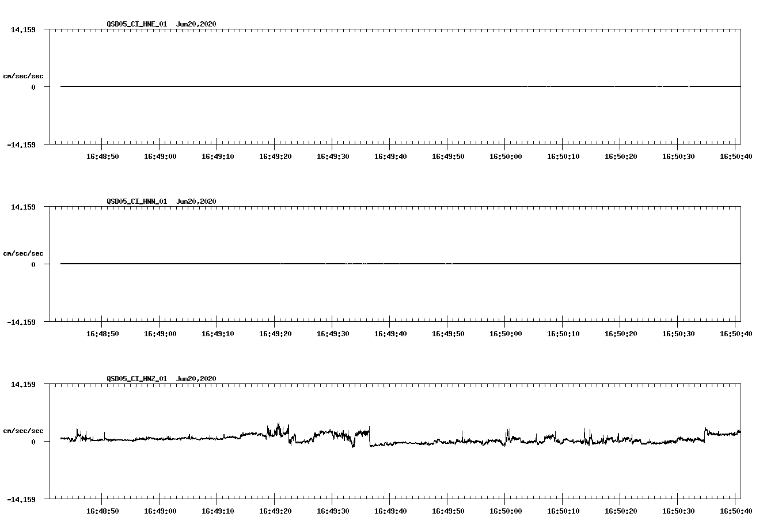Click 16:50:20 time label under HNE plot
Image resolution: width=782 pixels, height=532 pixels.
(x=621, y=157)
